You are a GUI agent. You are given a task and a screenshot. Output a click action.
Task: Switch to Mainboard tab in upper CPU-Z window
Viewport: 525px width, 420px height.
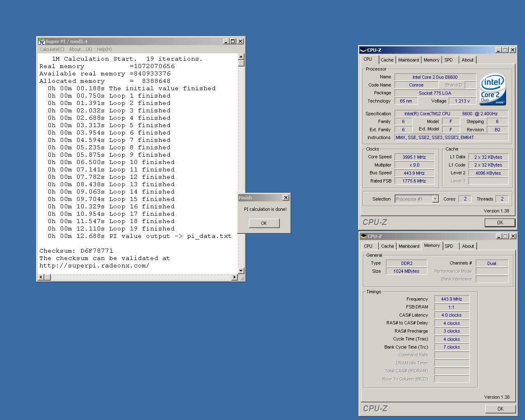pyautogui.click(x=409, y=60)
